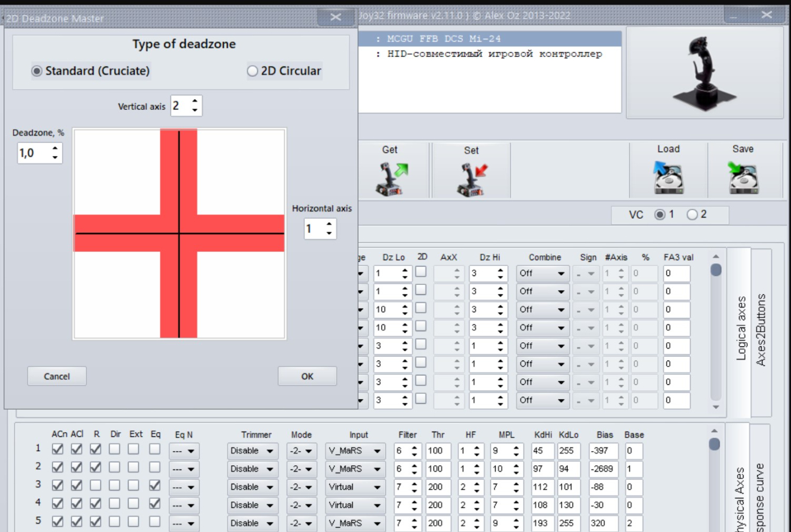Image resolution: width=791 pixels, height=532 pixels.
Task: Click Bias field showing -2689
Action: point(603,469)
